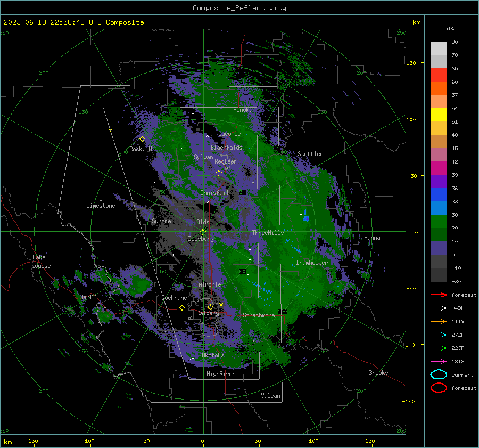The width and height of the screenshot is (479, 448).
Task: Click the km unit label at top right
Action: pyautogui.click(x=416, y=22)
